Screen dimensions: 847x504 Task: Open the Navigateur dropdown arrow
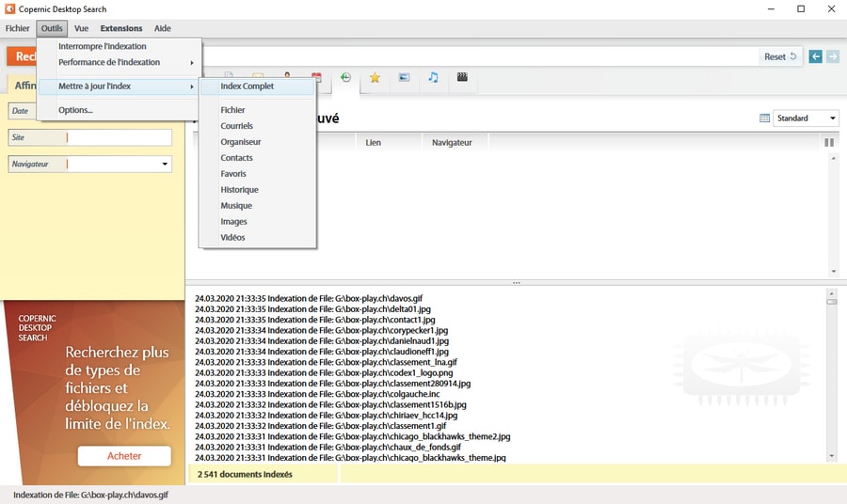click(x=165, y=164)
